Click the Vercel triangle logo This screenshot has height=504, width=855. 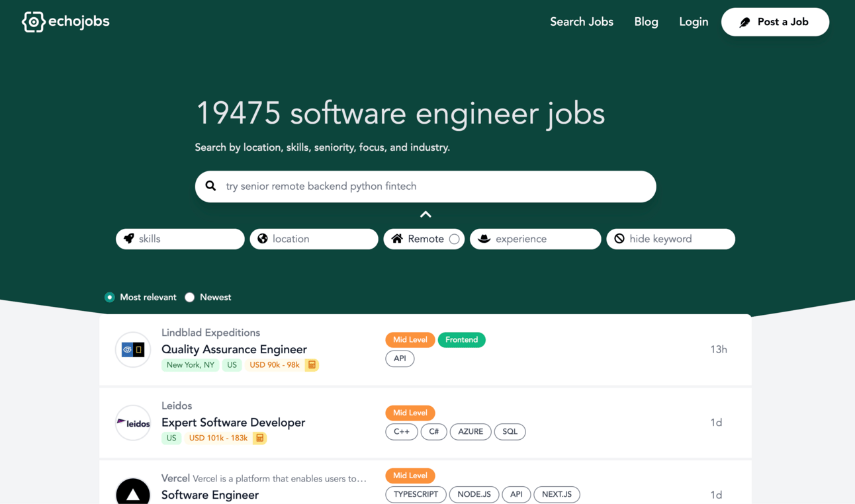(133, 491)
